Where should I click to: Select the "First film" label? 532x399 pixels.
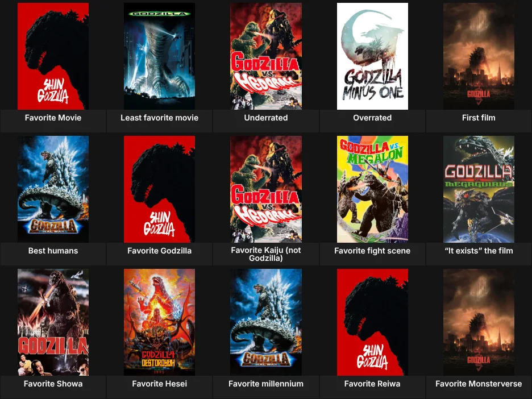(479, 118)
